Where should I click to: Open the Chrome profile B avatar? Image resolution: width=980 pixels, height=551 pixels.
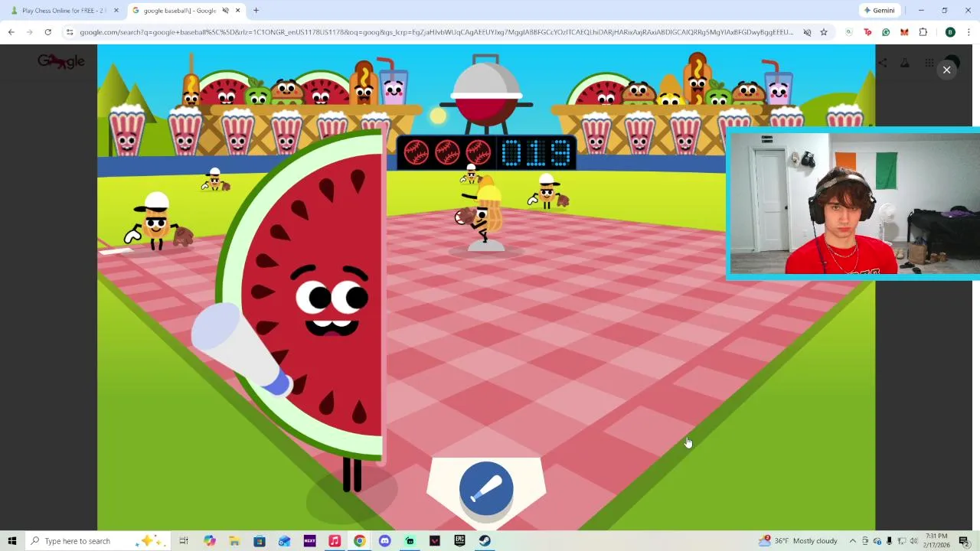coord(950,32)
